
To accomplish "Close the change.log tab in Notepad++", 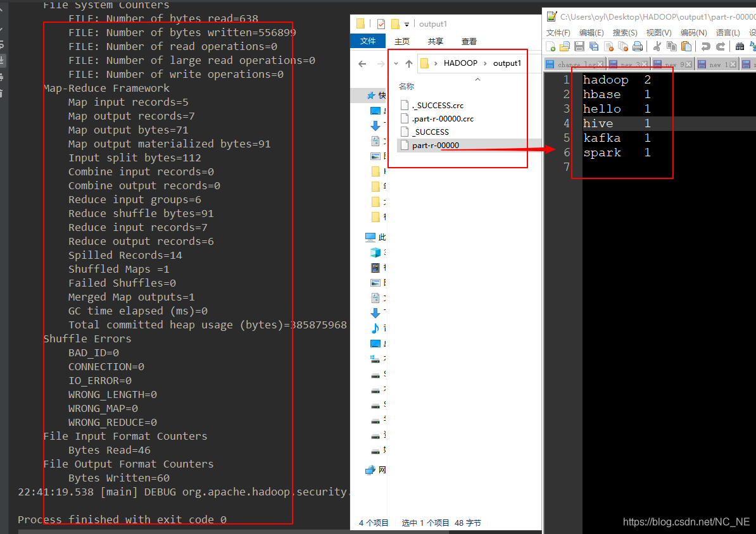I will tap(600, 64).
